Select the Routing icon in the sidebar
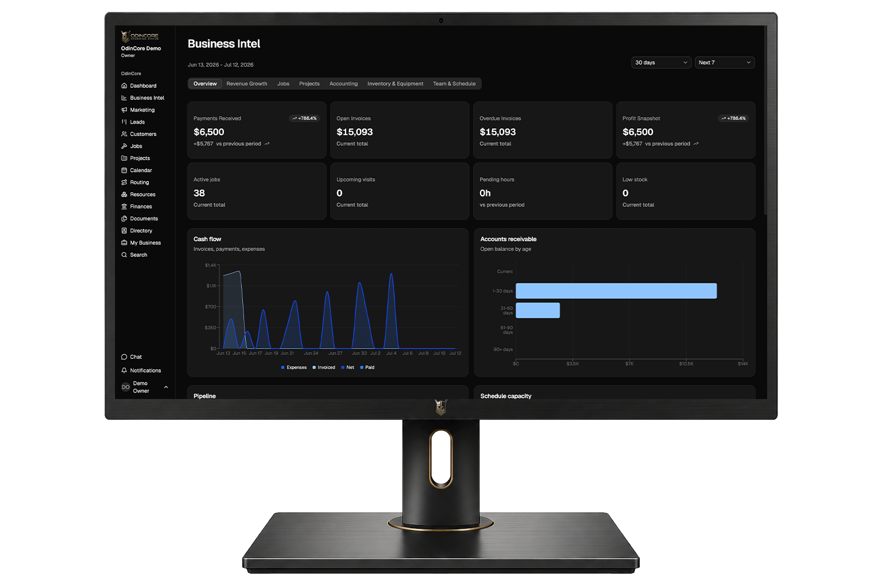The width and height of the screenshot is (882, 588). [x=124, y=182]
